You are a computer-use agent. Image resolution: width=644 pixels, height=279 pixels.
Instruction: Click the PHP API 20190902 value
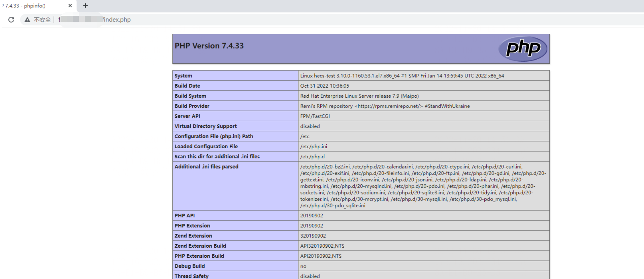(x=312, y=216)
